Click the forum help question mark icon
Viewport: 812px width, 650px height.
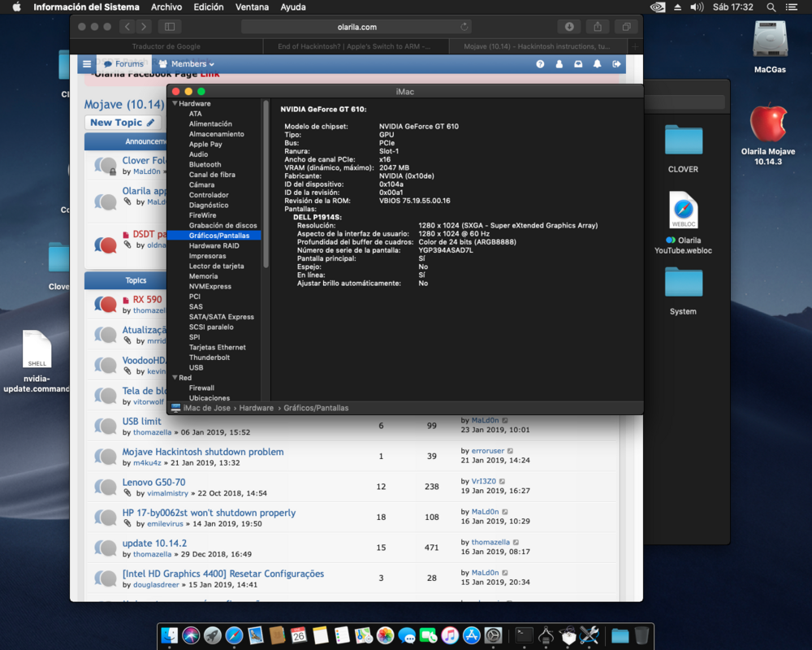point(540,63)
